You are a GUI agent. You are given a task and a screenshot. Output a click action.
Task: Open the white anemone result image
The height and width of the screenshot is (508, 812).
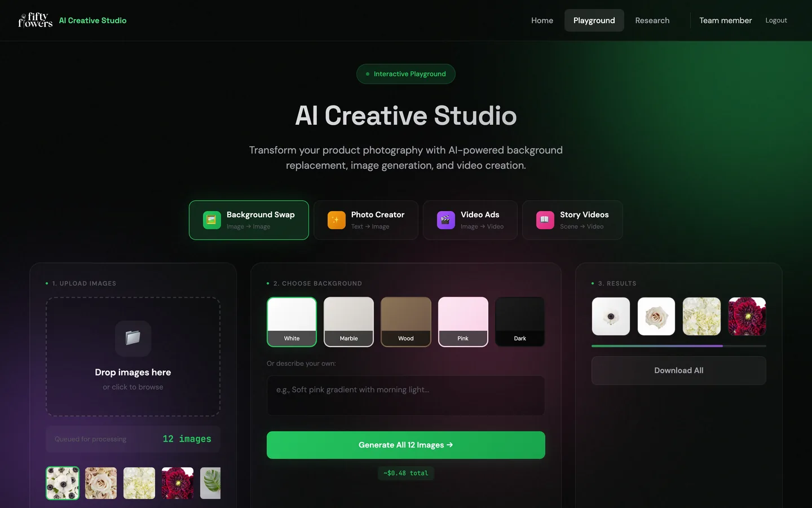pyautogui.click(x=611, y=317)
